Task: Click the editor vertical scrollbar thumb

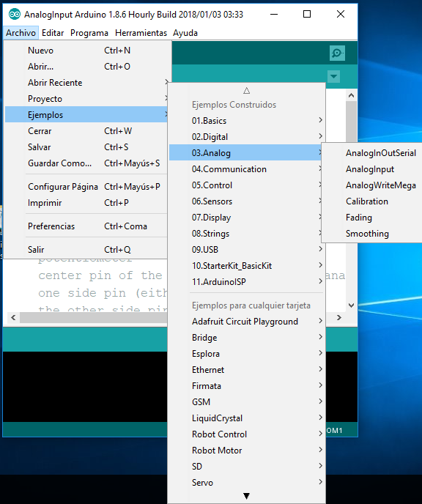Action: point(351,122)
